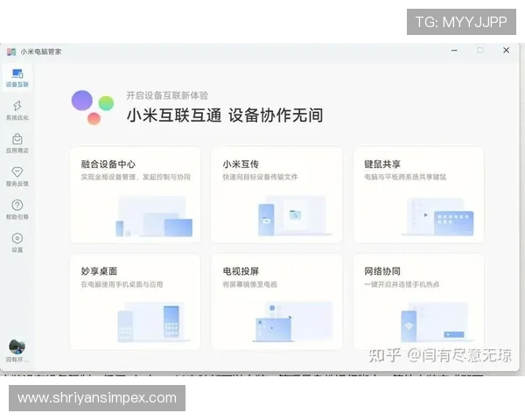The width and height of the screenshot is (525, 420).
Task: Open the 电视投屏 card
Action: (x=276, y=302)
